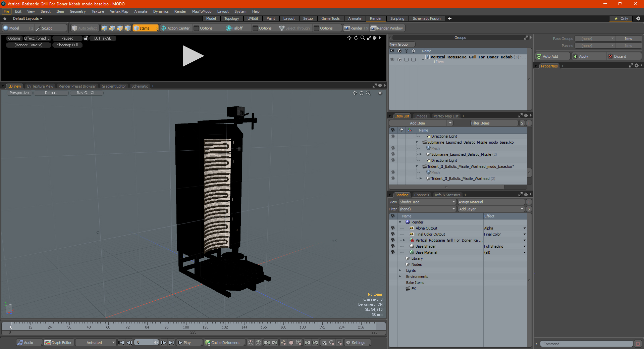Open Default Layouts dropdown

point(28,18)
